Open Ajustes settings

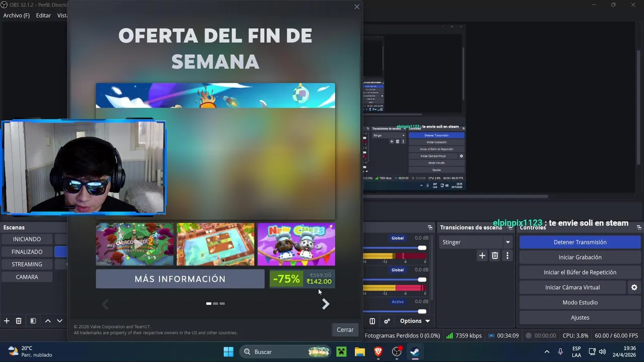coord(580,318)
